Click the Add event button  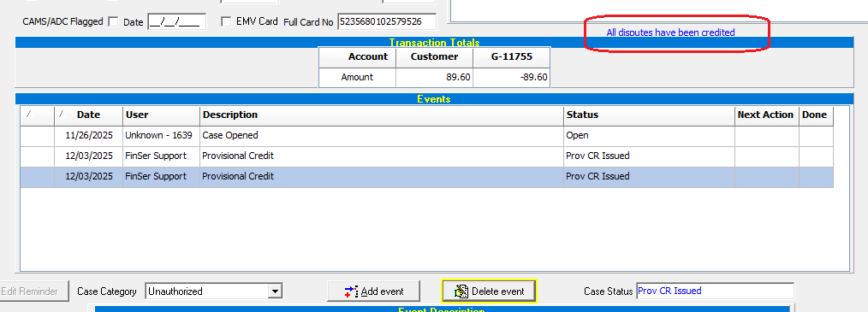[x=374, y=291]
